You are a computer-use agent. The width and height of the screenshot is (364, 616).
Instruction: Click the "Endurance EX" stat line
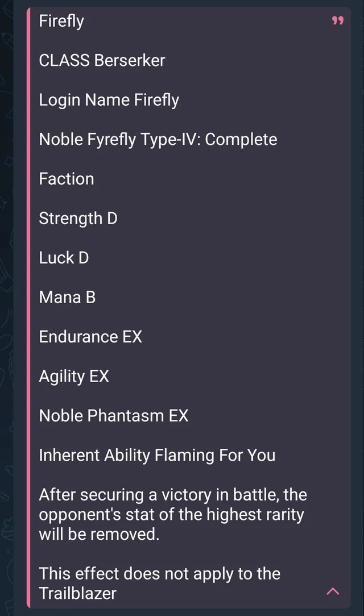90,337
